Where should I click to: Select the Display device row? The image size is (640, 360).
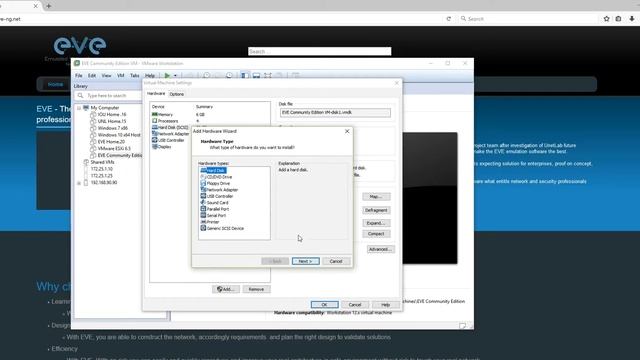pyautogui.click(x=162, y=147)
